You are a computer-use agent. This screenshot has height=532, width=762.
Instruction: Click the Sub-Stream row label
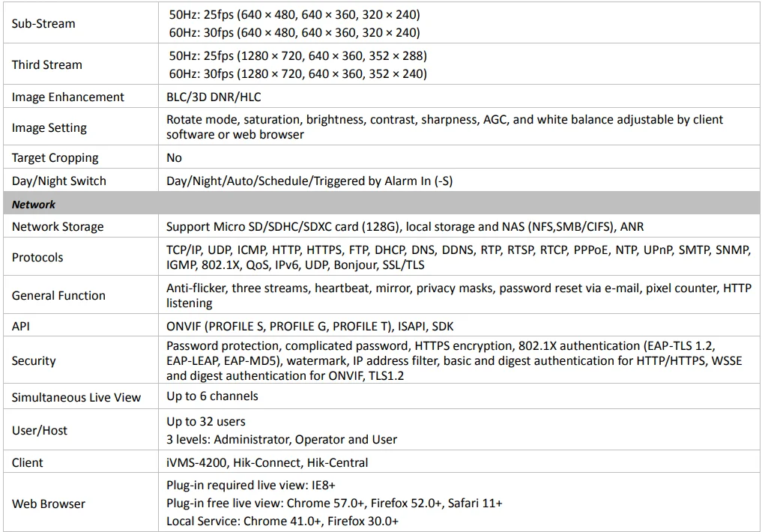tap(43, 23)
